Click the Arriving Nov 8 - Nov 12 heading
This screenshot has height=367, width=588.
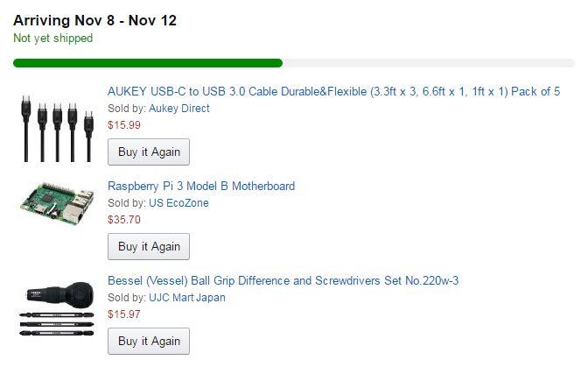pyautogui.click(x=94, y=20)
